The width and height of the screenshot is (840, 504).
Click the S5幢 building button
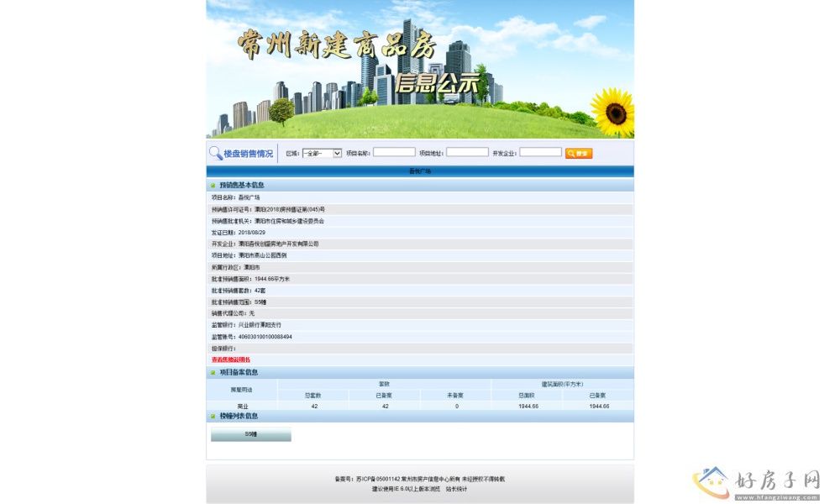tap(250, 435)
